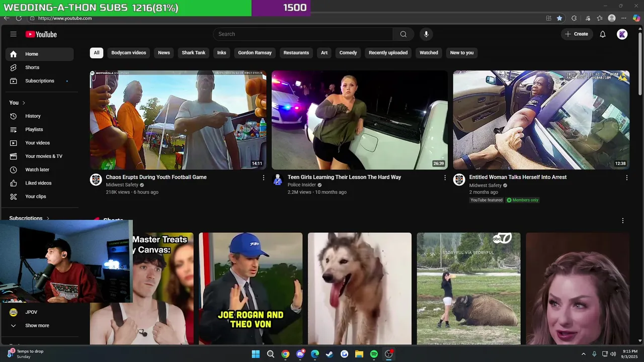
Task: Click the Create button
Action: click(x=577, y=34)
